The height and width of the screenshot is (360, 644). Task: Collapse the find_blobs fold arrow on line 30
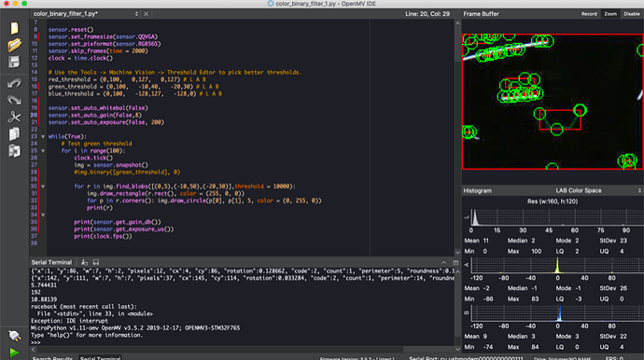tap(43, 187)
